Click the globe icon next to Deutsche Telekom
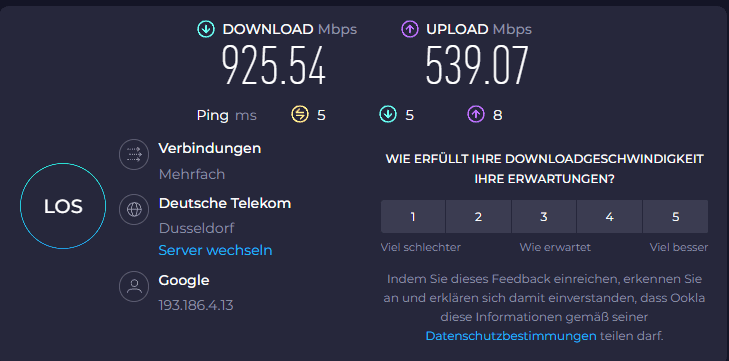This screenshot has height=361, width=729. coord(134,209)
